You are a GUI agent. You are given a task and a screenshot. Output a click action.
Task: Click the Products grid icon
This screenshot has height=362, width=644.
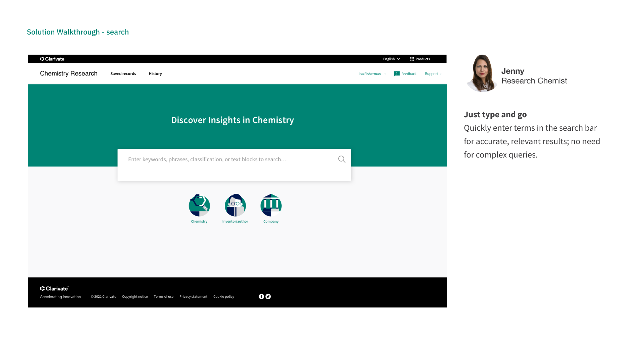412,59
